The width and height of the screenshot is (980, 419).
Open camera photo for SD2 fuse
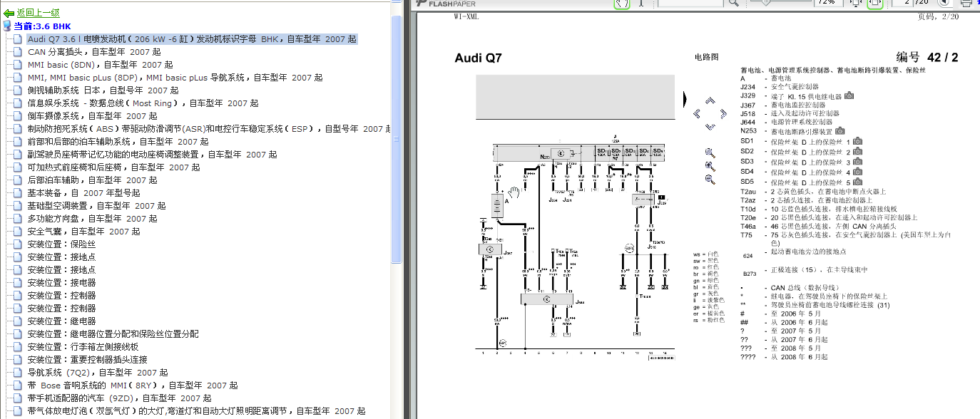point(857,151)
